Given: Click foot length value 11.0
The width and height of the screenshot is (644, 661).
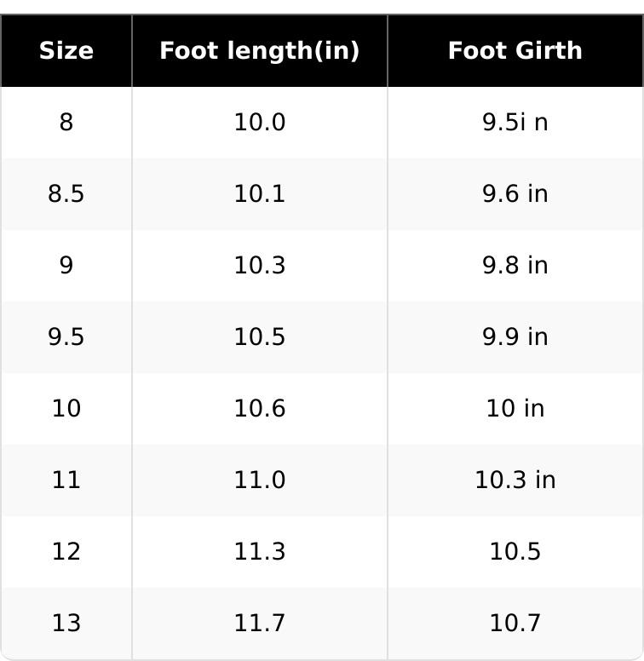Looking at the screenshot, I should 260,480.
